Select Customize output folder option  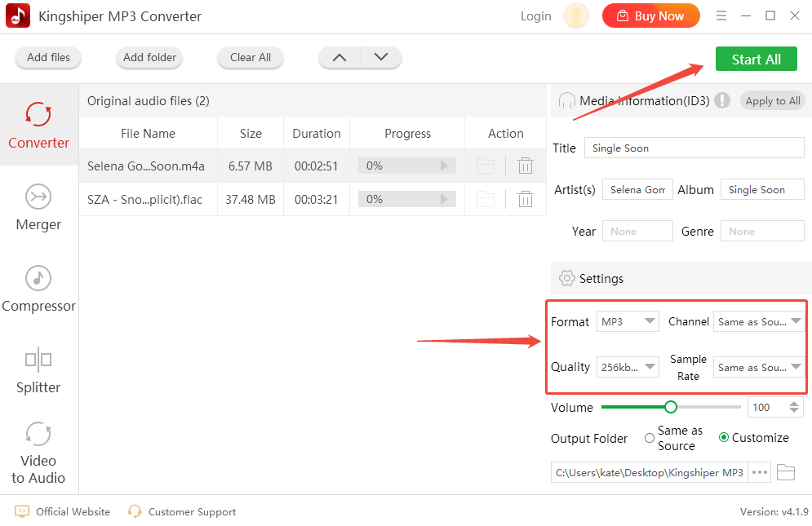pos(724,437)
